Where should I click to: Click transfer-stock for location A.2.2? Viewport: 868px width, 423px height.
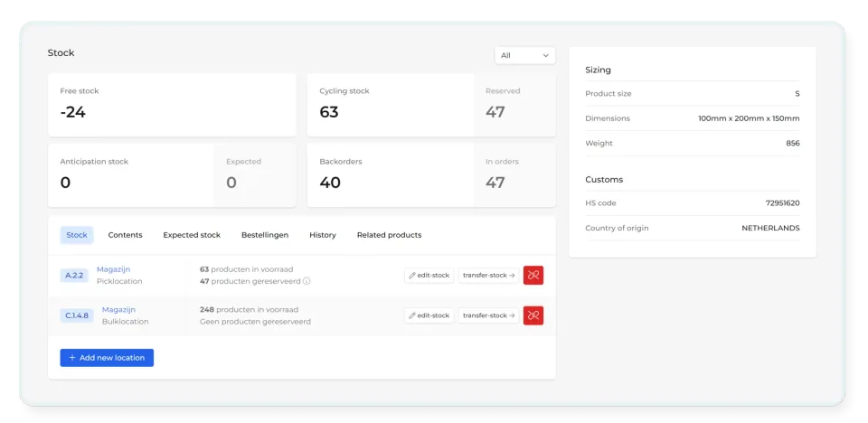point(488,275)
